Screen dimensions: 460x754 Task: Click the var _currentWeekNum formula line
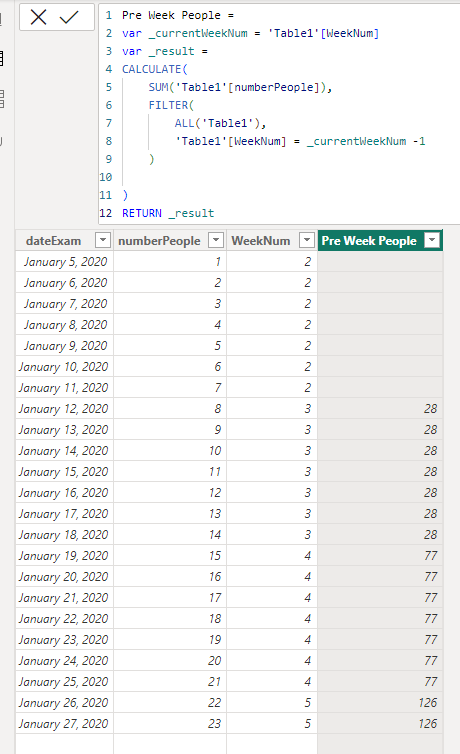point(250,33)
